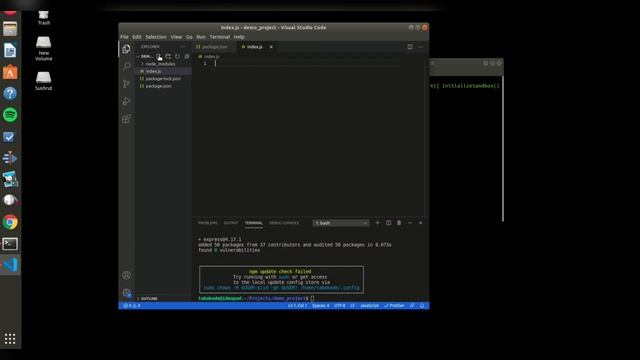Open the bash terminal selector dropdown
Viewport: 640px width, 360px height.
(341, 223)
